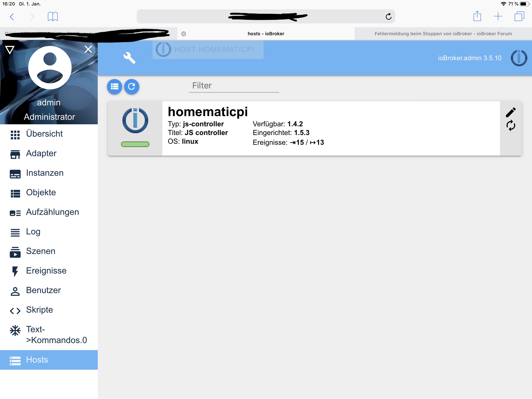Screen dimensions: 532x399
Task: Switch to Fehlermeldung beim Stoppen tab
Action: tap(443, 34)
